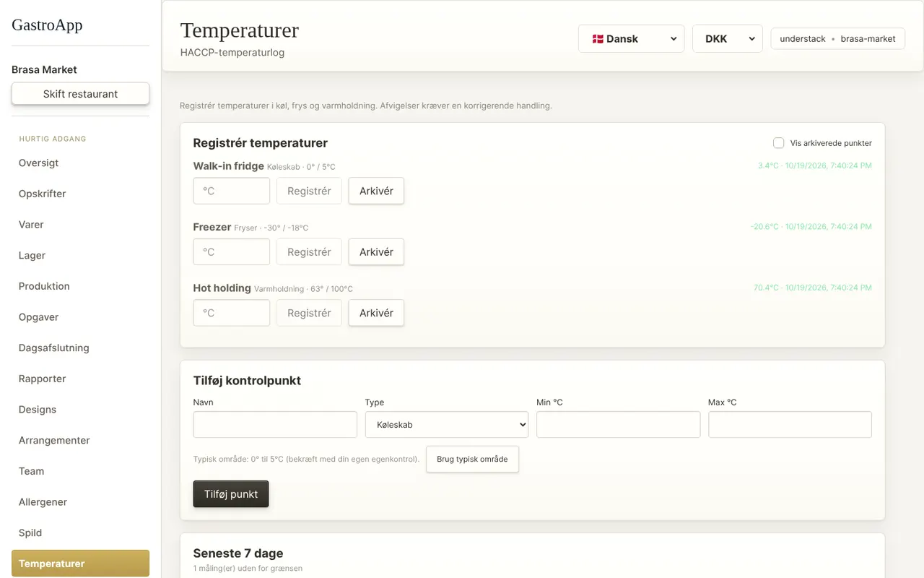Click the Tilføj kontrolpunkt heading
Image resolution: width=924 pixels, height=578 pixels.
[247, 381]
